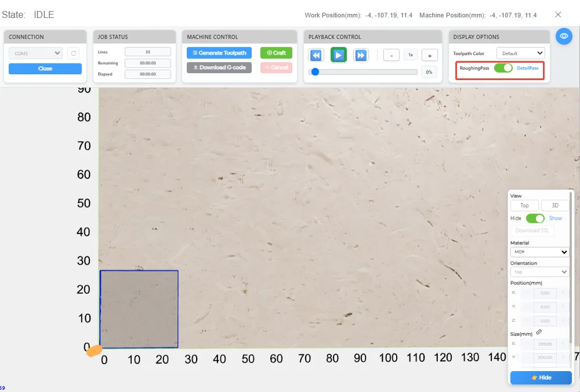This screenshot has width=580, height=392.
Task: Click the Elapsed time field
Action: (x=147, y=74)
